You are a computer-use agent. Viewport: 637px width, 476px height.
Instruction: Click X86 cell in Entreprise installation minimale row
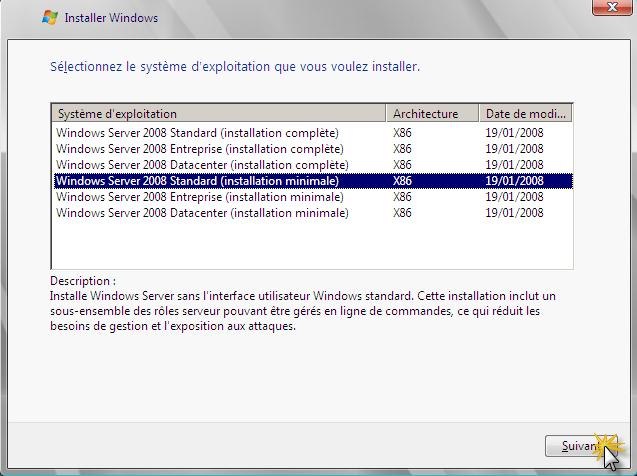coord(402,197)
